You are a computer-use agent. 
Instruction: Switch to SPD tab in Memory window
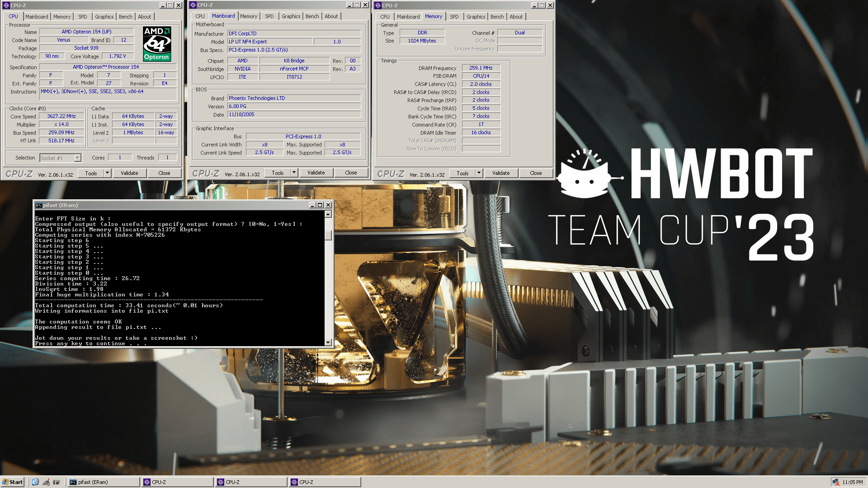click(454, 17)
